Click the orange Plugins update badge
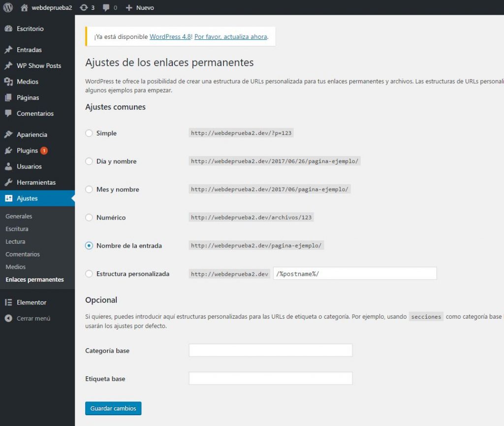Screen dimensions: 504x426 tap(44, 151)
